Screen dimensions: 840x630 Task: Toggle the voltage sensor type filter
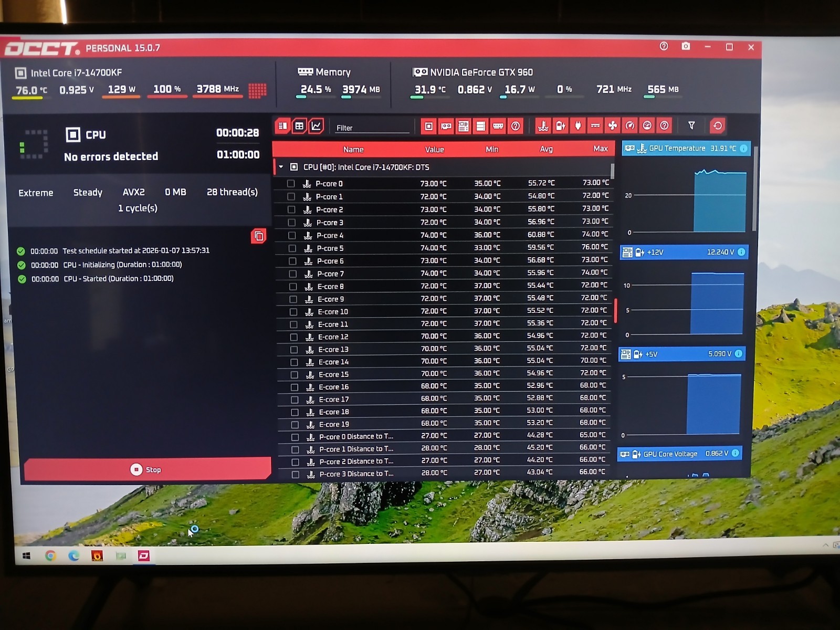560,126
